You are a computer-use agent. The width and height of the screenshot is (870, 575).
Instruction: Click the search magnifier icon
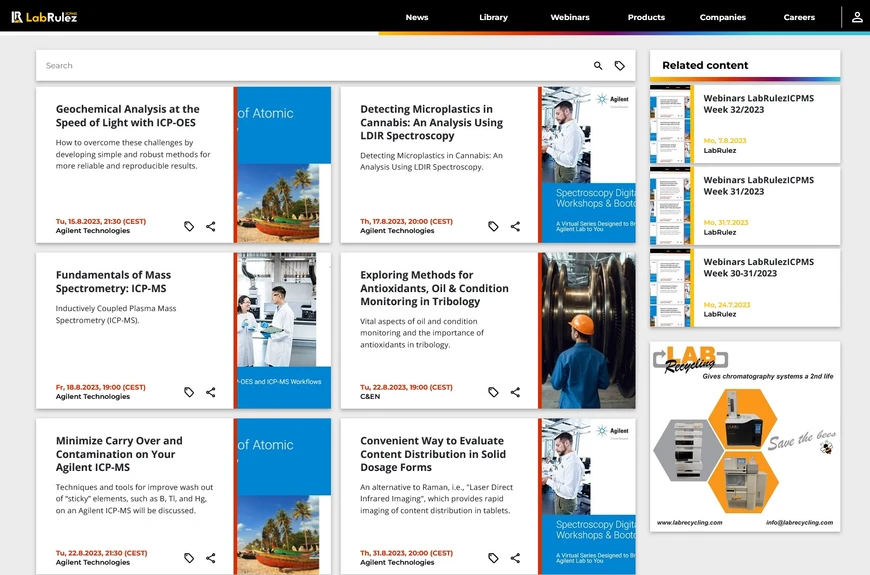click(x=598, y=65)
